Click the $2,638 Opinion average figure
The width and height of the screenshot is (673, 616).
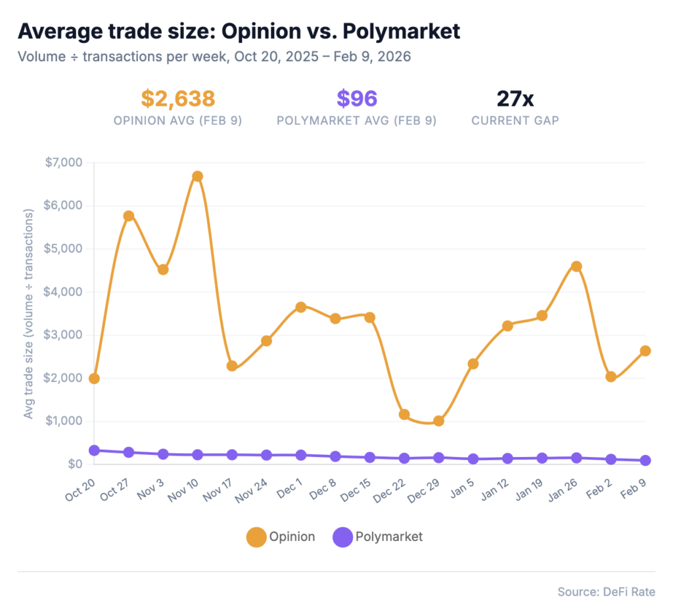click(177, 99)
